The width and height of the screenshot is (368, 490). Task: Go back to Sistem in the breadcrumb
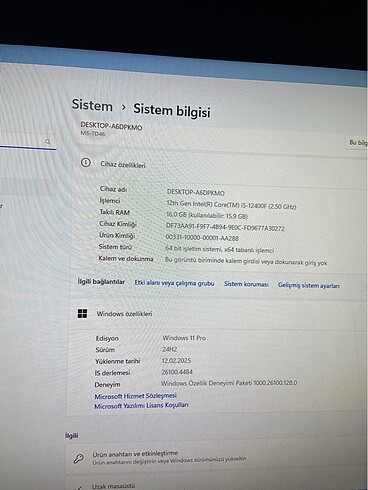click(x=92, y=106)
